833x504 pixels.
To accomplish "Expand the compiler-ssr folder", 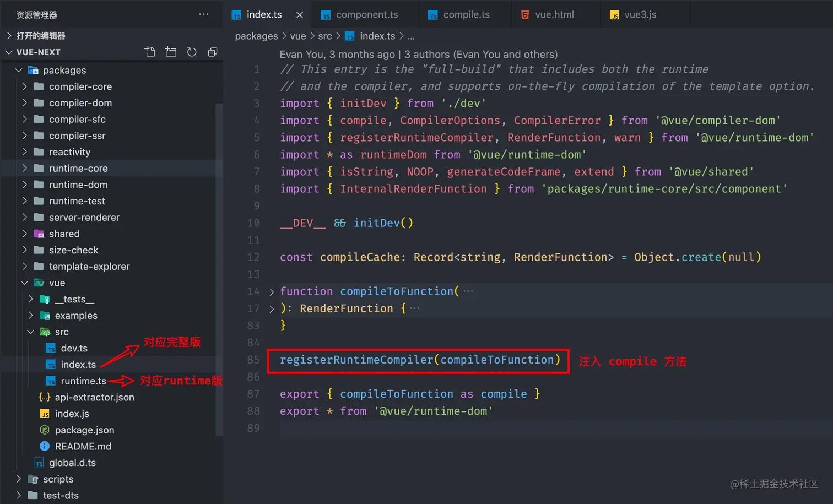I will 25,136.
